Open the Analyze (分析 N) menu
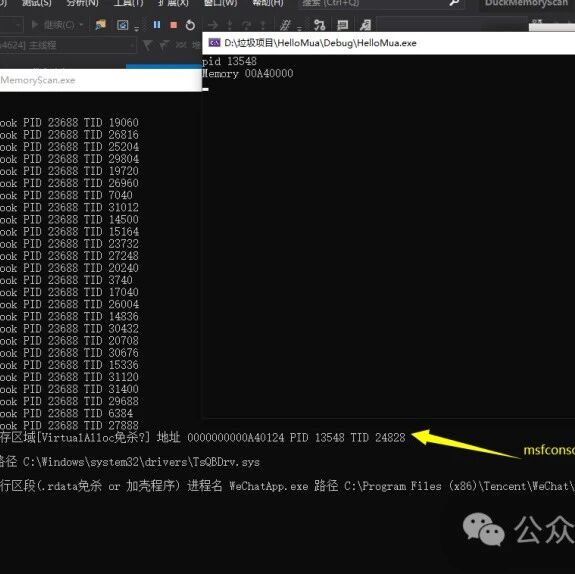This screenshot has width=575, height=574. click(83, 3)
